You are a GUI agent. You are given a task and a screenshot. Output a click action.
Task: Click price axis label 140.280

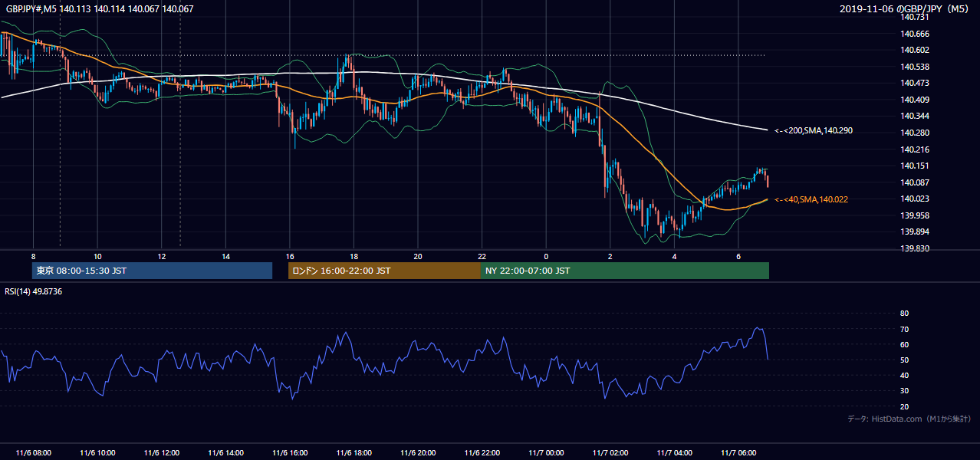[x=916, y=133]
